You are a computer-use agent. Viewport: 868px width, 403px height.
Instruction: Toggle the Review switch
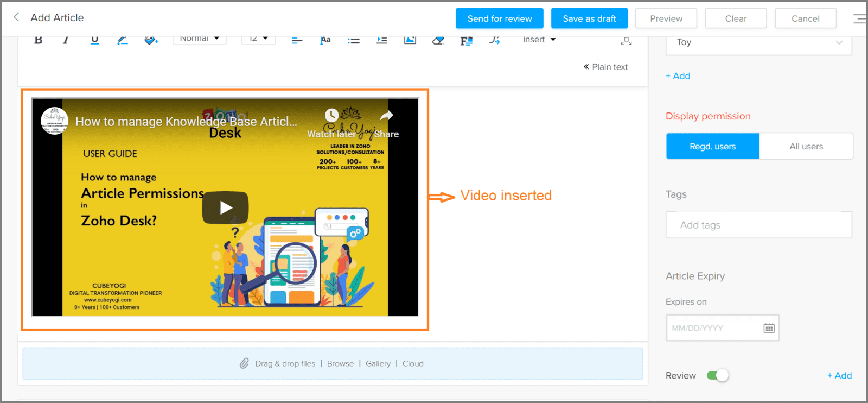tap(718, 375)
